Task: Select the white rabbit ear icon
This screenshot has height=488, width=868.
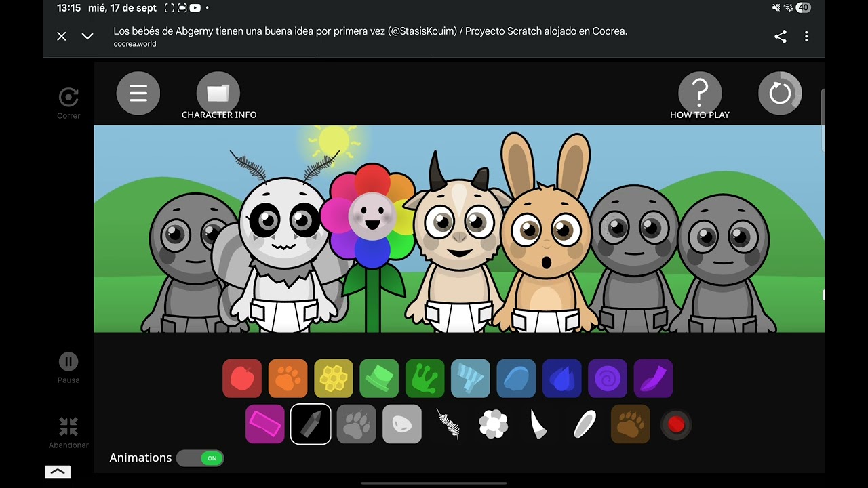Action: click(x=585, y=424)
